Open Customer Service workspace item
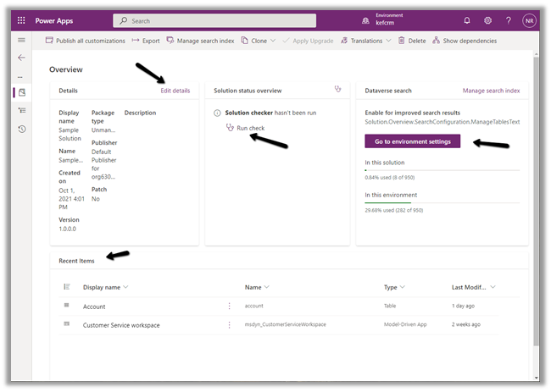The height and width of the screenshot is (392, 551). (x=121, y=325)
